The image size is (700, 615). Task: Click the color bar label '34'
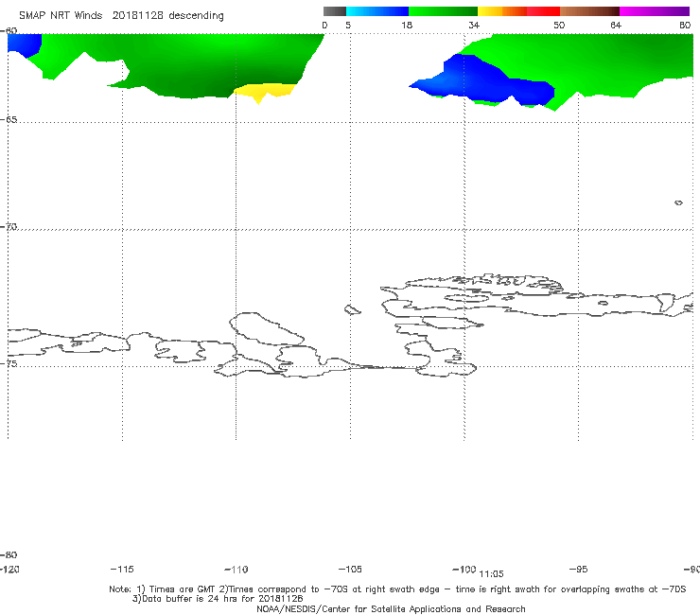coord(474,25)
